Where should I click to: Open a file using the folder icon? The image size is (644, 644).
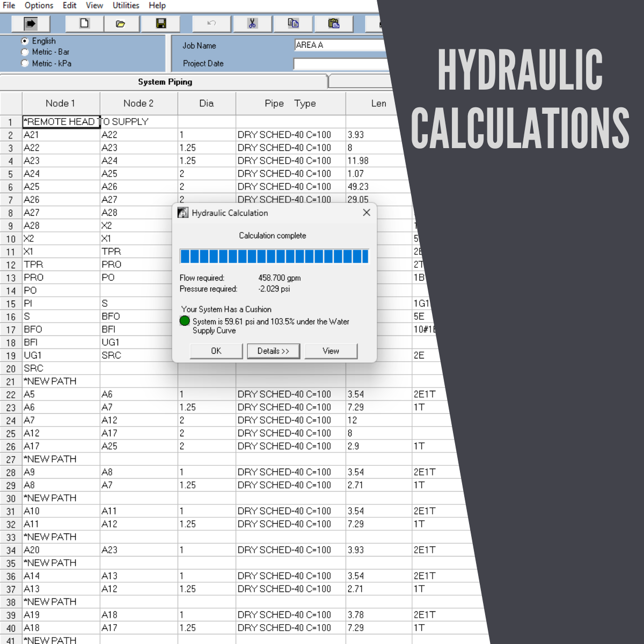(x=120, y=24)
